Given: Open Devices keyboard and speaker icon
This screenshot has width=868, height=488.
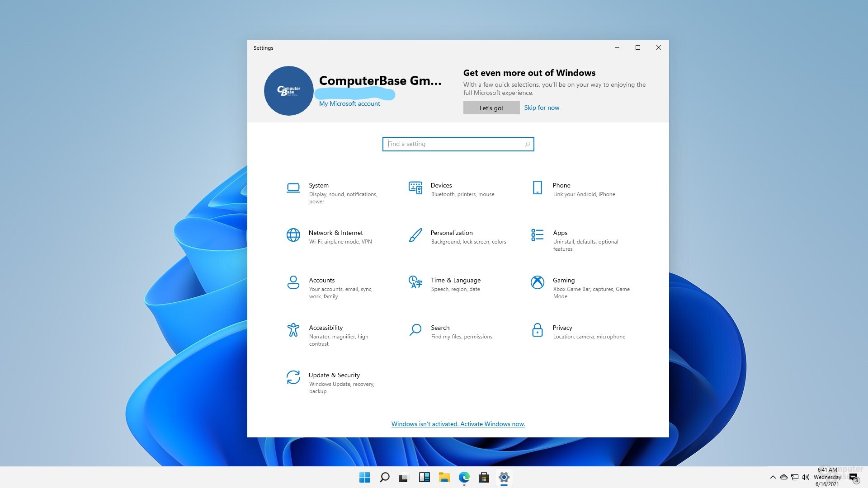Looking at the screenshot, I should (415, 188).
